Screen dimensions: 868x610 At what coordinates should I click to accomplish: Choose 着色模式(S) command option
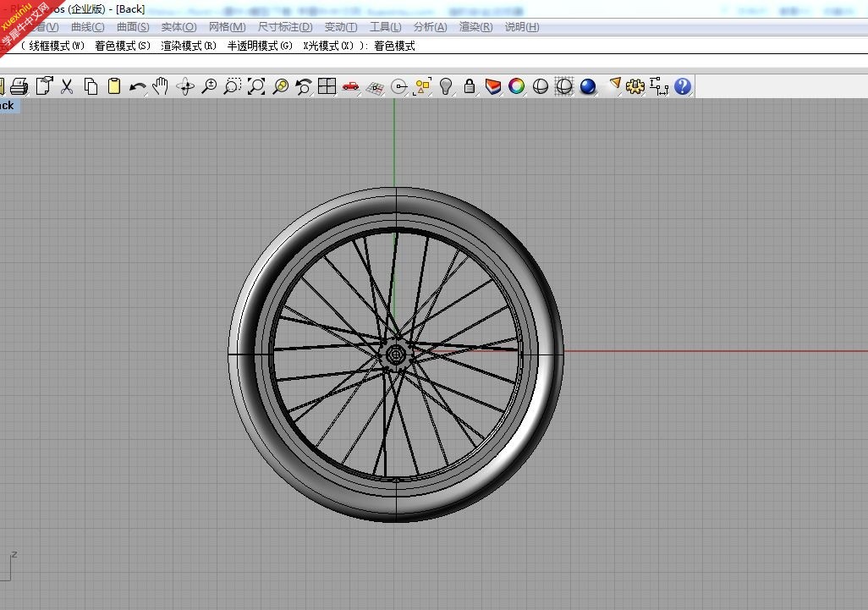pyautogui.click(x=123, y=46)
